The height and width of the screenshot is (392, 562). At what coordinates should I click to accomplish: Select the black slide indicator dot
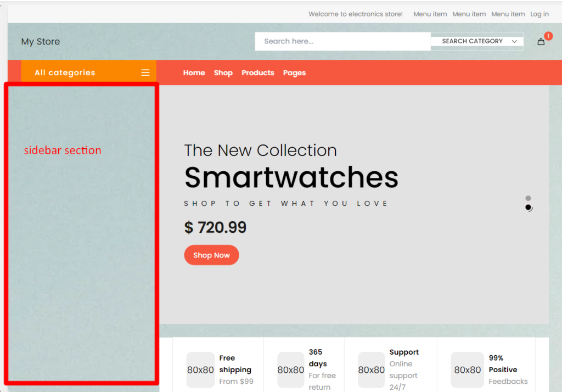(x=529, y=208)
